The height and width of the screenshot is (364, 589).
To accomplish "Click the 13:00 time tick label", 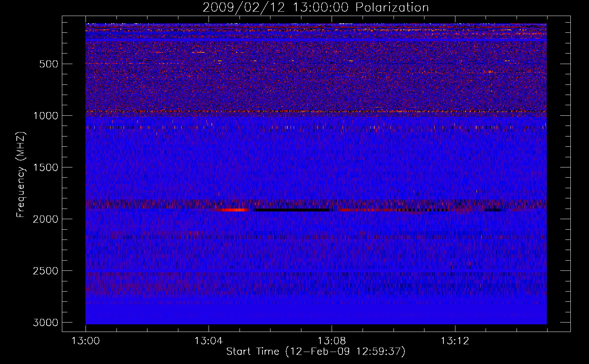I will point(86,341).
